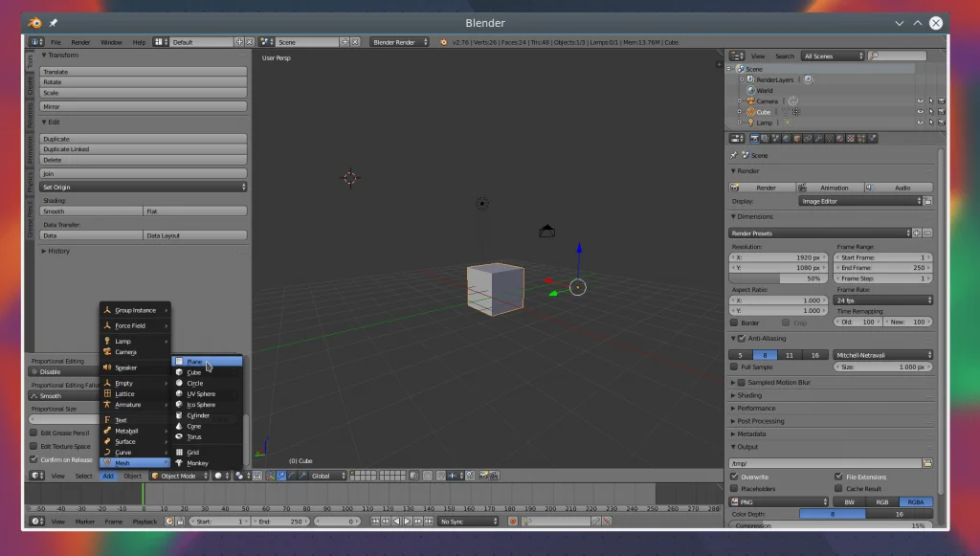Hide the Cube using its eye icon

[920, 112]
